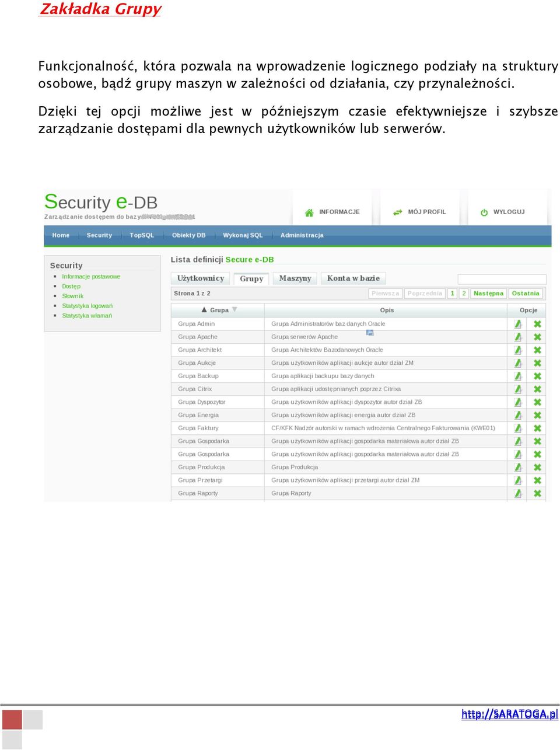Click the green home icon beside INFORMACJE
This screenshot has height=750, width=560.
pyautogui.click(x=309, y=212)
